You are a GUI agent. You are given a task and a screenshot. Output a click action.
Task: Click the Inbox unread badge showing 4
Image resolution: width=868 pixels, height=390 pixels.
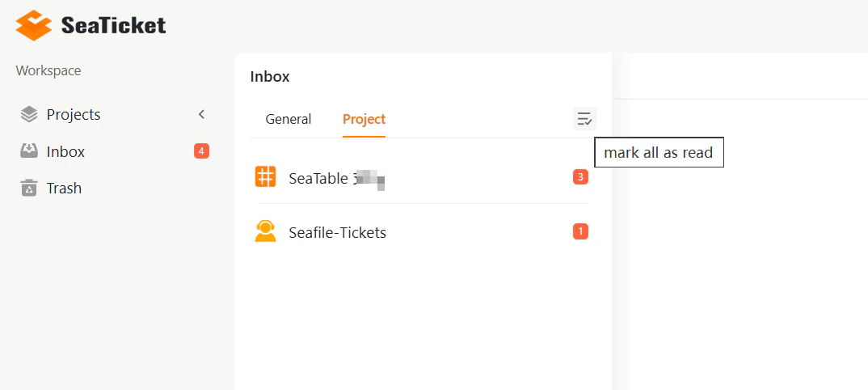(201, 150)
